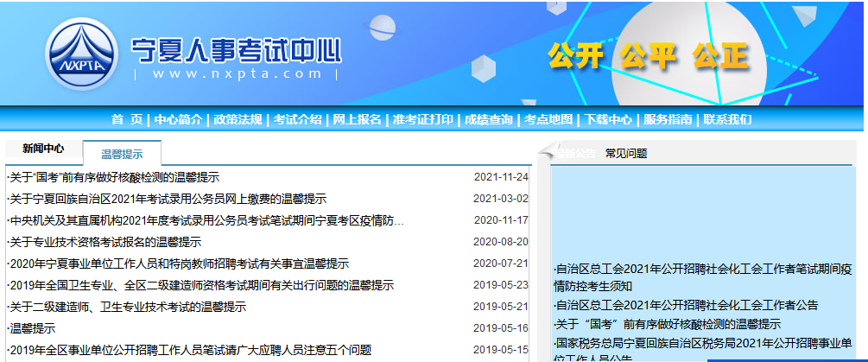Select the 最新公告 tab

[x=575, y=154]
